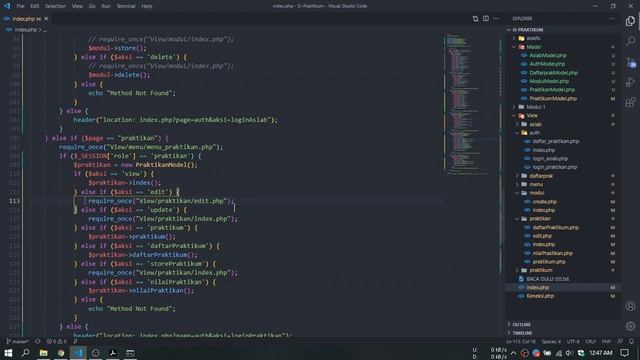Open the Selection menu
The width and height of the screenshot is (640, 360).
point(55,6)
